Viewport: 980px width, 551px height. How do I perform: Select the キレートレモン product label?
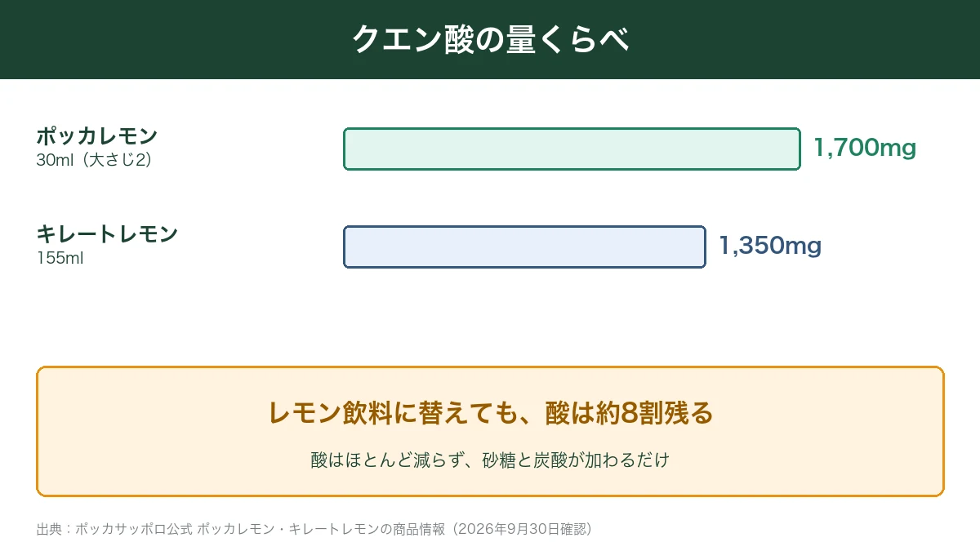[107, 234]
